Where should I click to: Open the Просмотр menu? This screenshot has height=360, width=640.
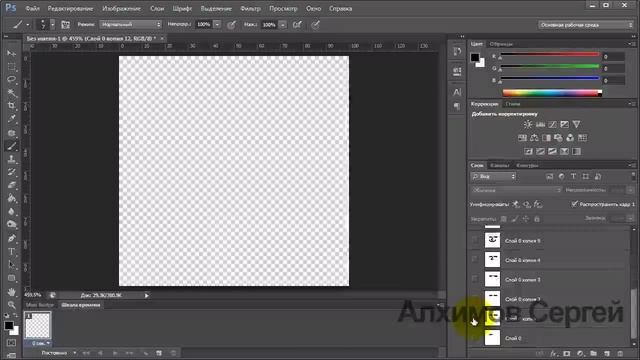[x=283, y=9]
